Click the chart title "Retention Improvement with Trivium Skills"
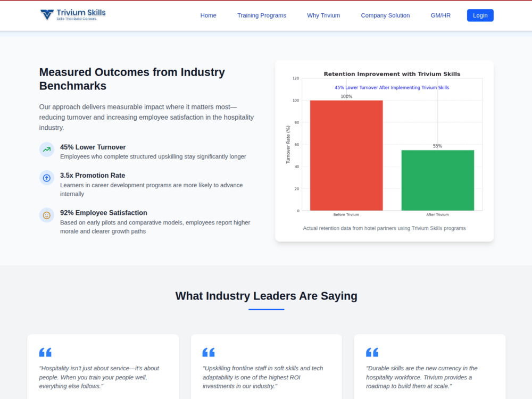The width and height of the screenshot is (532, 399). pyautogui.click(x=392, y=74)
